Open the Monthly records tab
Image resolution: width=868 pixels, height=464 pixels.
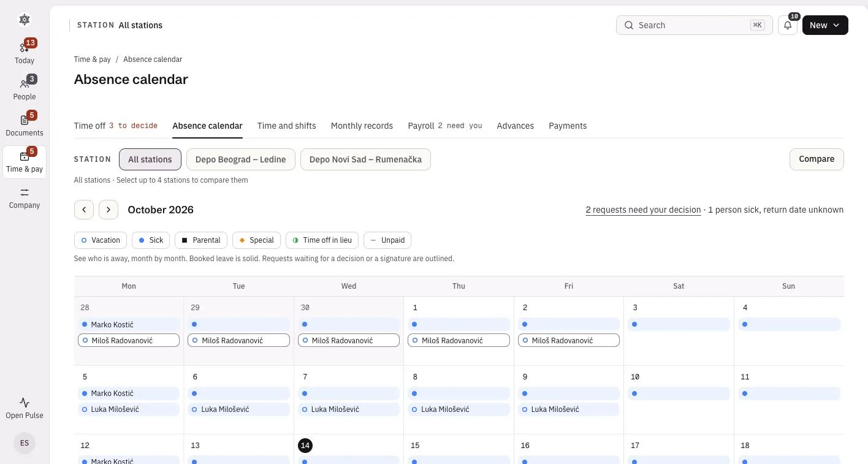tap(362, 126)
